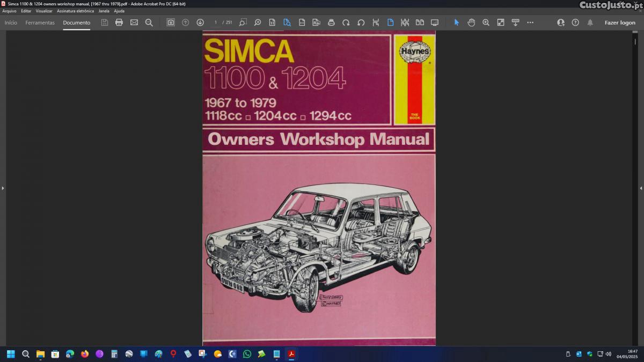Toggle full screen mode icon
The width and height of the screenshot is (644, 362).
click(435, 23)
